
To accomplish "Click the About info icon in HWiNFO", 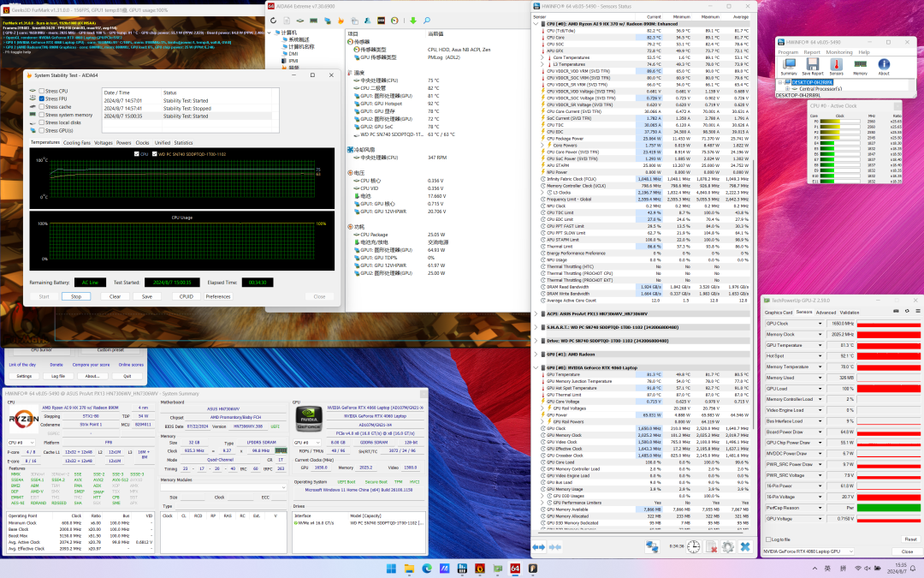I will coord(884,66).
